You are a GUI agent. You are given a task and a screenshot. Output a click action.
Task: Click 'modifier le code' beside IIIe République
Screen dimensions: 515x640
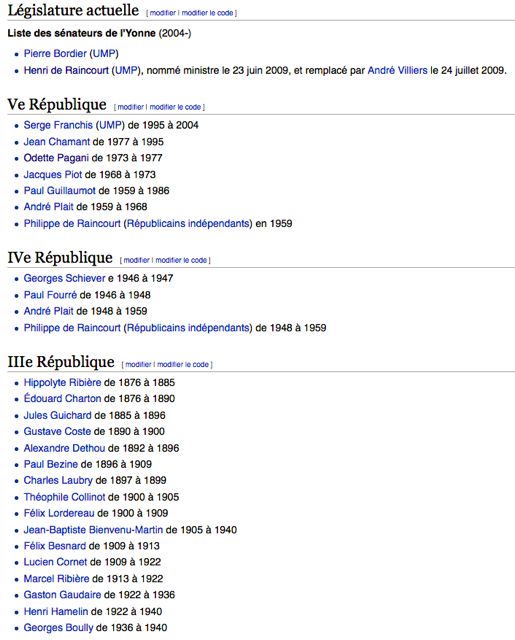point(183,364)
